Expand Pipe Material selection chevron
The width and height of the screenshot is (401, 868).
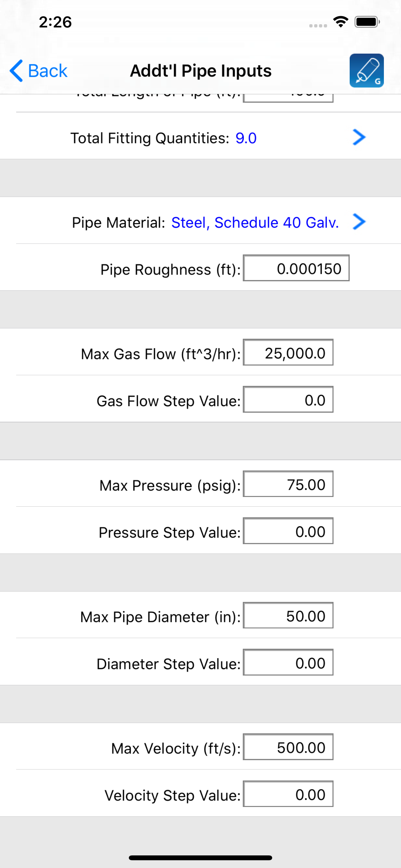(x=359, y=222)
